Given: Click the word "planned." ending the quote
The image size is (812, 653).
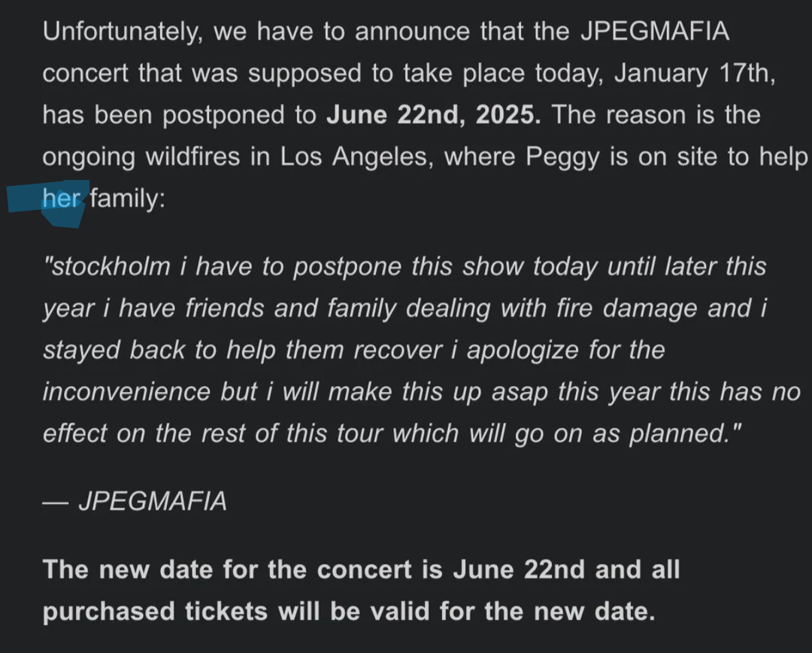Looking at the screenshot, I should tap(685, 434).
